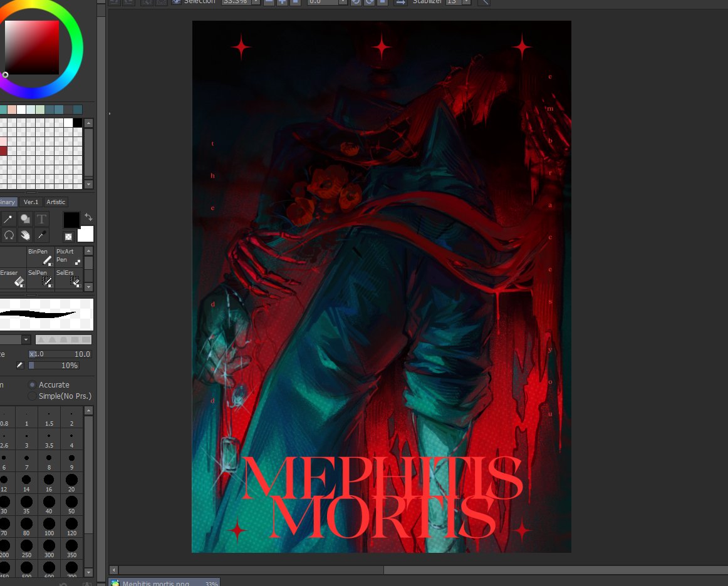
Task: Adjust the brush size slider showing 10.0
Action: click(x=60, y=354)
